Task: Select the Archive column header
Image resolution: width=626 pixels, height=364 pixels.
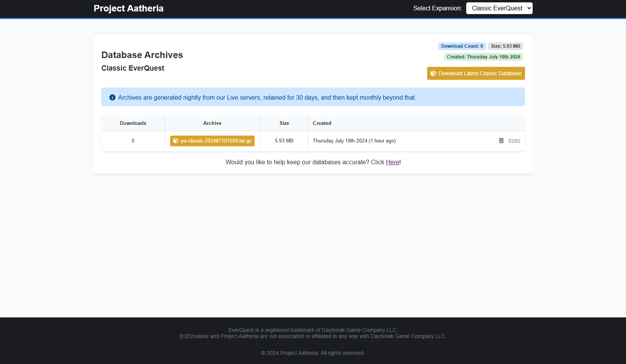Action: [212, 123]
